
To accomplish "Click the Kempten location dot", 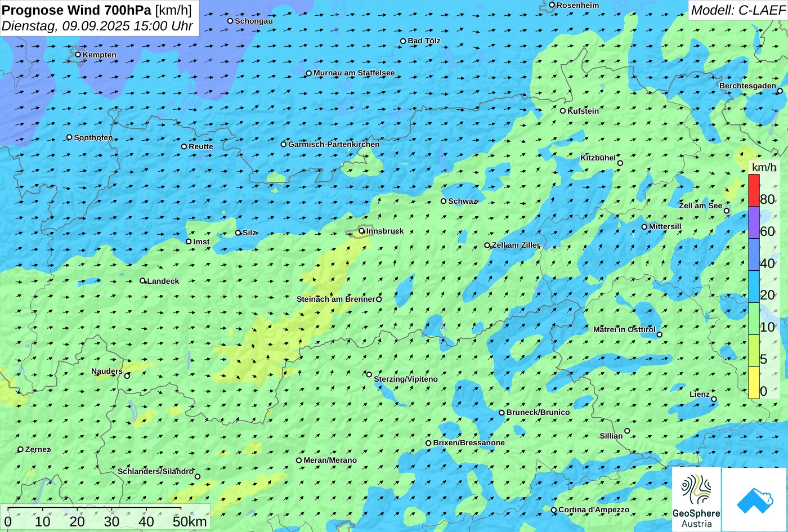I will pos(78,55).
